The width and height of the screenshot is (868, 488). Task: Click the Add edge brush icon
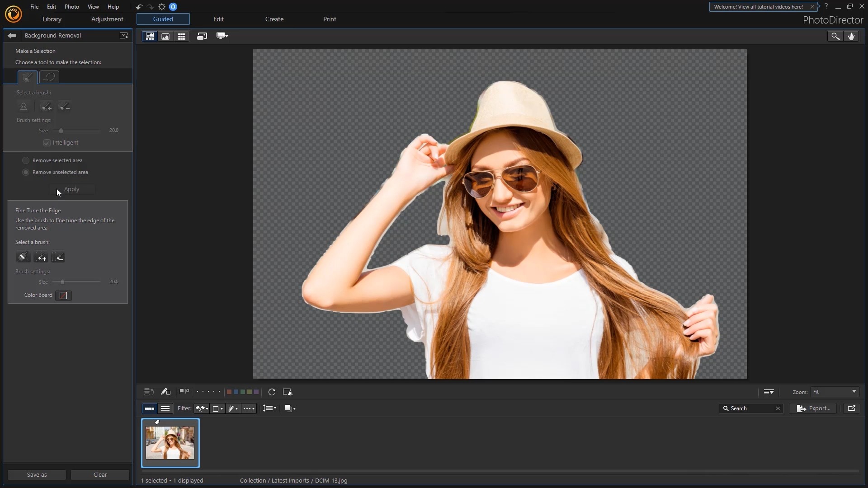tap(41, 256)
